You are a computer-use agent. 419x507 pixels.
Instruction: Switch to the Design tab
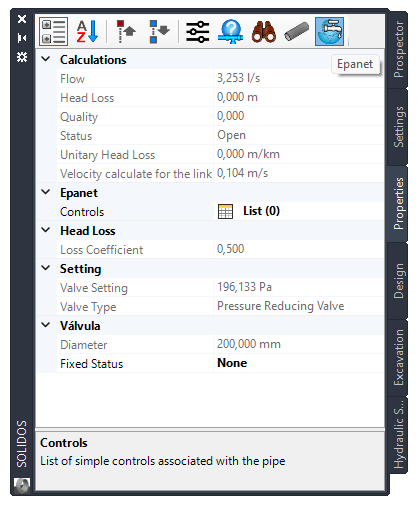[398, 281]
